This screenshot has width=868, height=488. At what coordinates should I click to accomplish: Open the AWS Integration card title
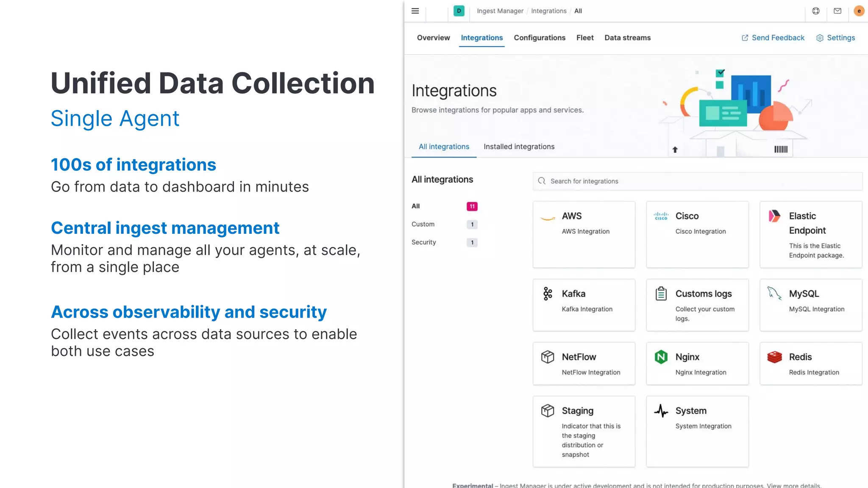click(571, 216)
